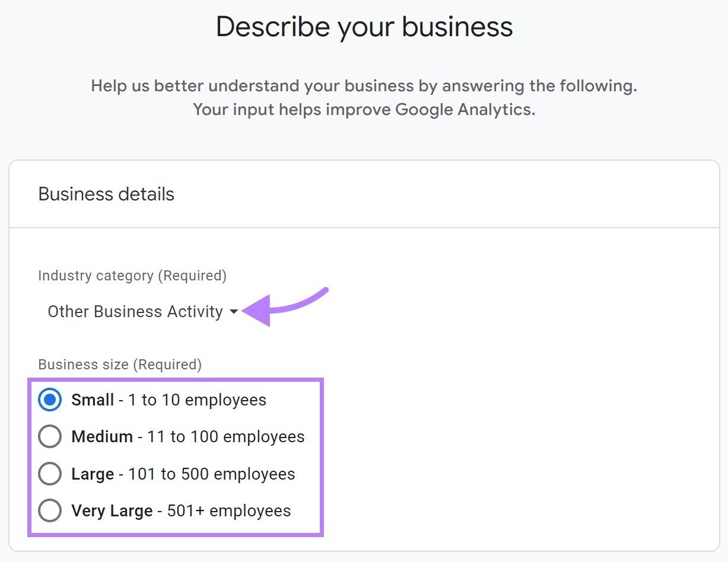728x562 pixels.
Task: Click the Medium option label text
Action: 187,436
